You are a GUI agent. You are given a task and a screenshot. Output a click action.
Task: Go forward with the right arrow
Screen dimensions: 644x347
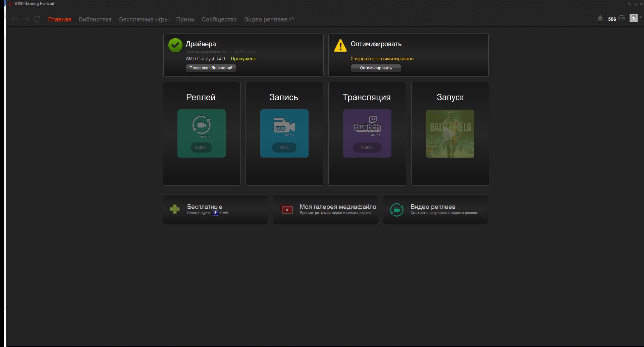click(26, 19)
